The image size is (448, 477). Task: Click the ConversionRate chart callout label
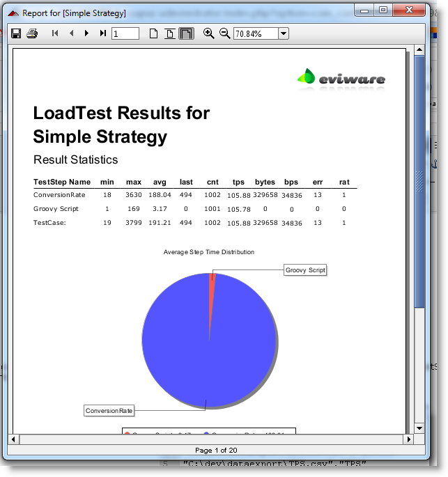click(109, 411)
